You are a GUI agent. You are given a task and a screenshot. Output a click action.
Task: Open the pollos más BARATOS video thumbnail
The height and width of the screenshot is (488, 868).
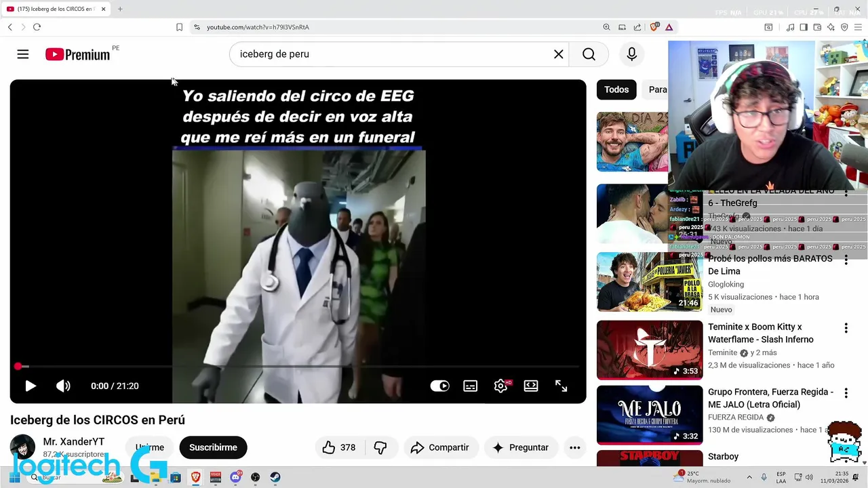click(x=650, y=282)
